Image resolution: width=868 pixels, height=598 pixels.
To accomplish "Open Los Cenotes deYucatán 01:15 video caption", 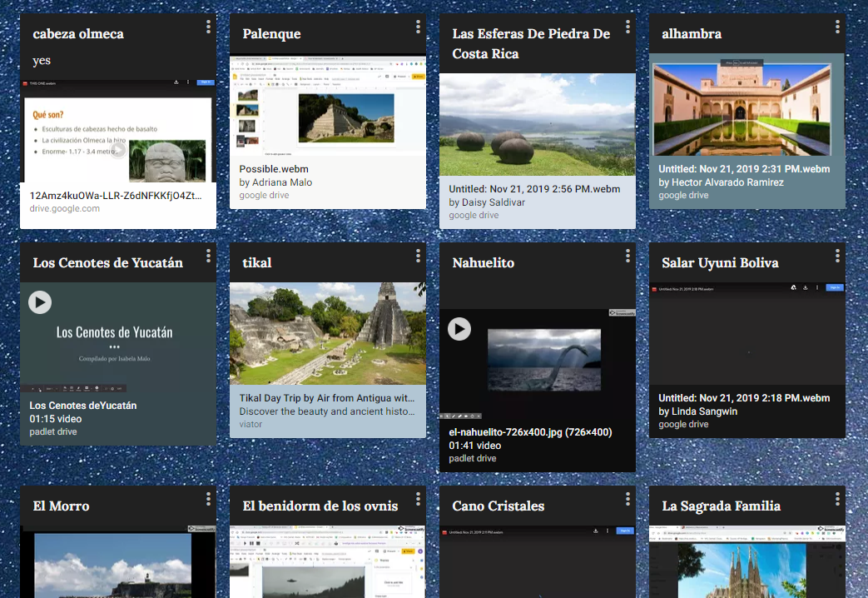I will pos(118,418).
